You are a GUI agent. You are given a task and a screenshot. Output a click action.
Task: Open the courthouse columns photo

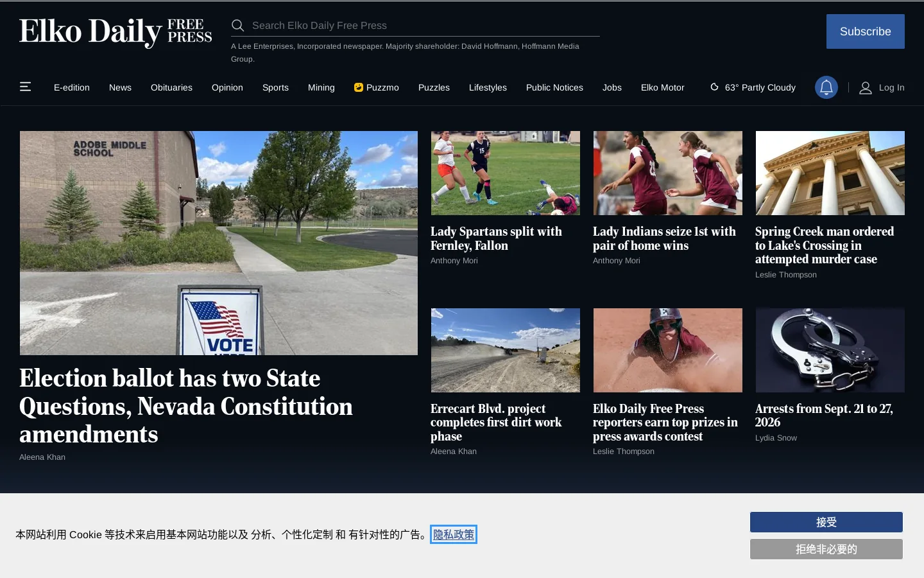tap(830, 173)
